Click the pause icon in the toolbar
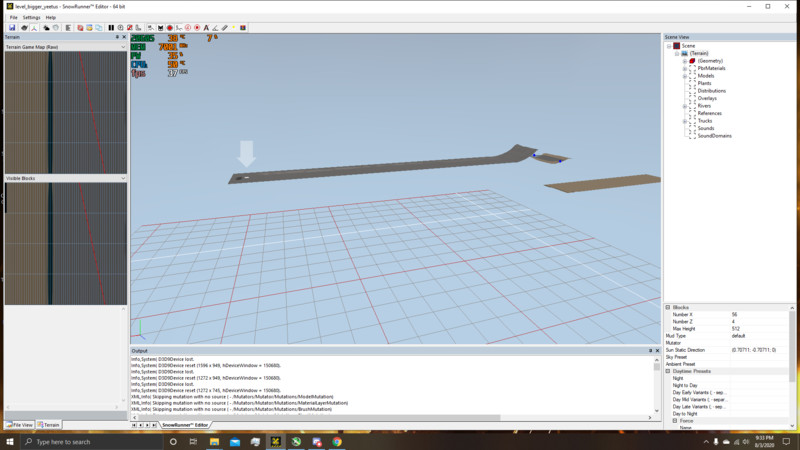The height and width of the screenshot is (450, 800). coord(110,27)
